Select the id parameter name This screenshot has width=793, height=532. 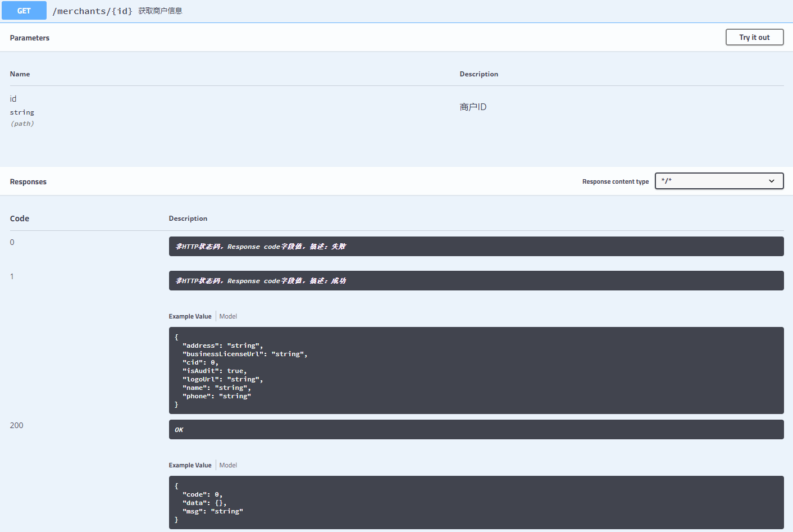(x=13, y=98)
